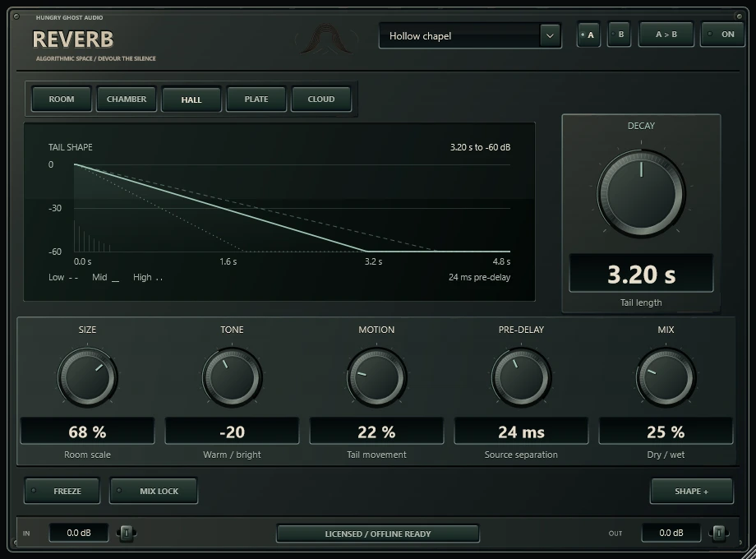Click the DECAY knob
Image resolution: width=756 pixels, height=559 pixels.
pyautogui.click(x=641, y=194)
